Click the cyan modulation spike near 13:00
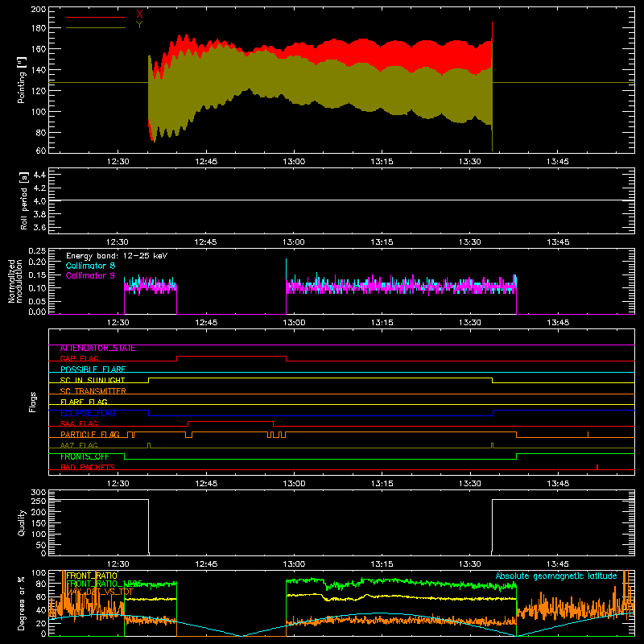The image size is (644, 644). pyautogui.click(x=287, y=269)
